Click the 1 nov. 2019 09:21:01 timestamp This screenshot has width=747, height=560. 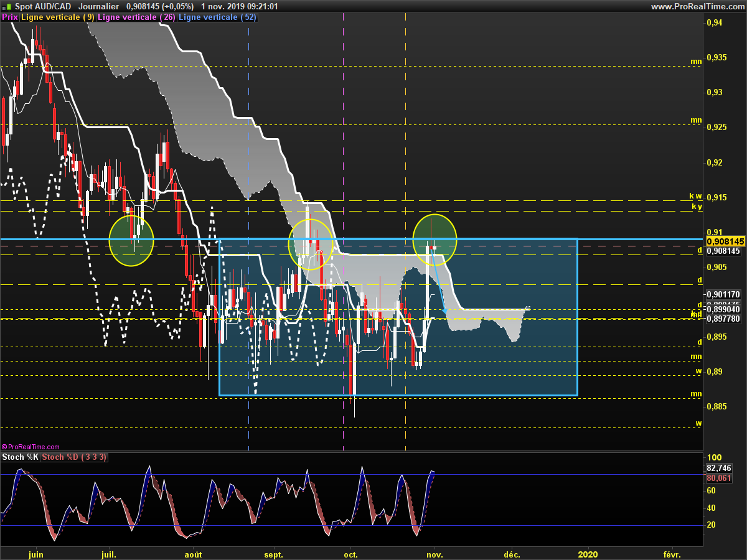[x=240, y=6]
